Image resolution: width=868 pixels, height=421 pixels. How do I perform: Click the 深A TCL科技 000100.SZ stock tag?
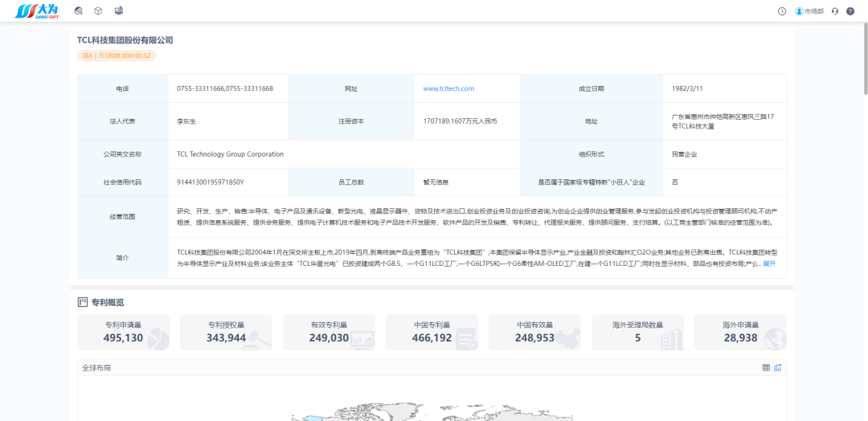[x=117, y=55]
